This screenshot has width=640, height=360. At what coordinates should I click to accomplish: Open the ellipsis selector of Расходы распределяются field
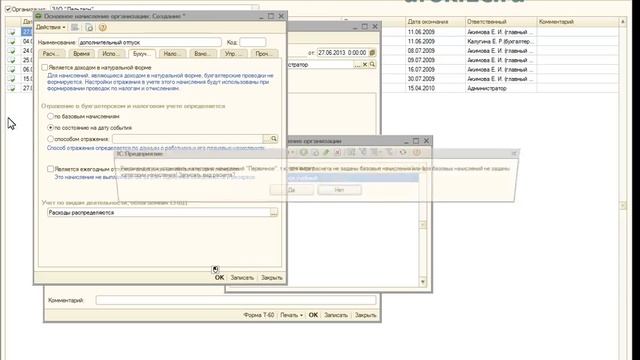[274, 213]
